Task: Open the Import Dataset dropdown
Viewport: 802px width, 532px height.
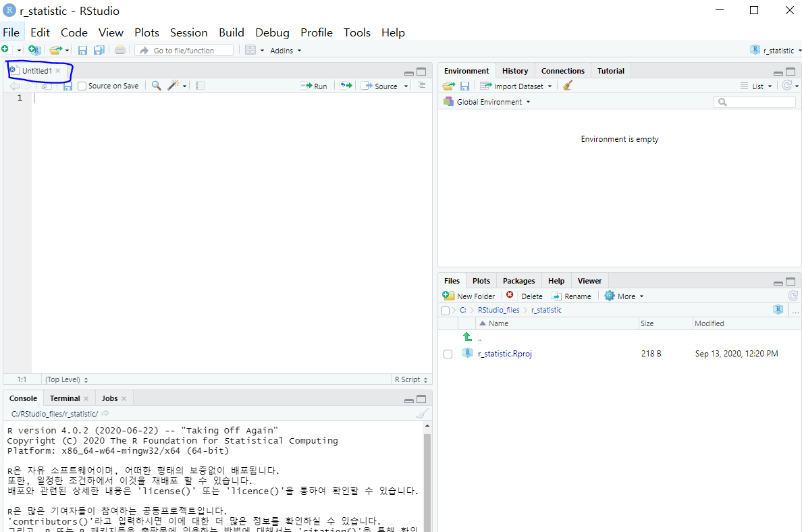Action: tap(516, 86)
